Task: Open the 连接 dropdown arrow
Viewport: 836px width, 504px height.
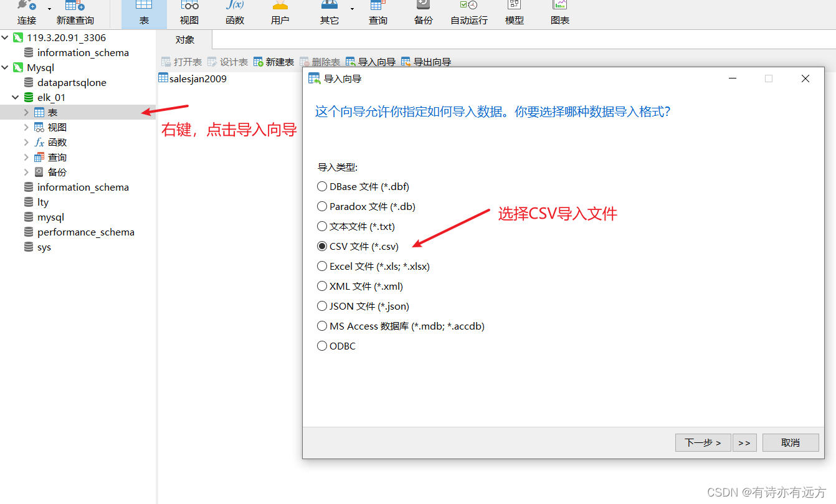Action: pyautogui.click(x=49, y=9)
